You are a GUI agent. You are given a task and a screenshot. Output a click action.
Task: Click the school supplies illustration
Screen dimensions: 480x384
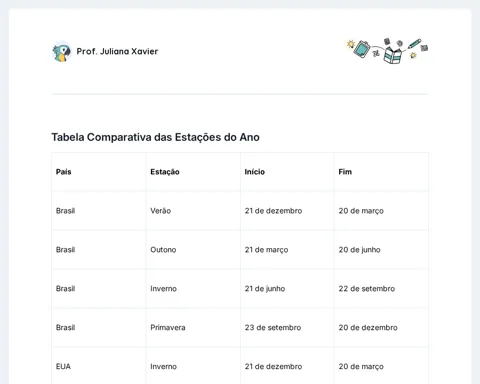pos(387,51)
